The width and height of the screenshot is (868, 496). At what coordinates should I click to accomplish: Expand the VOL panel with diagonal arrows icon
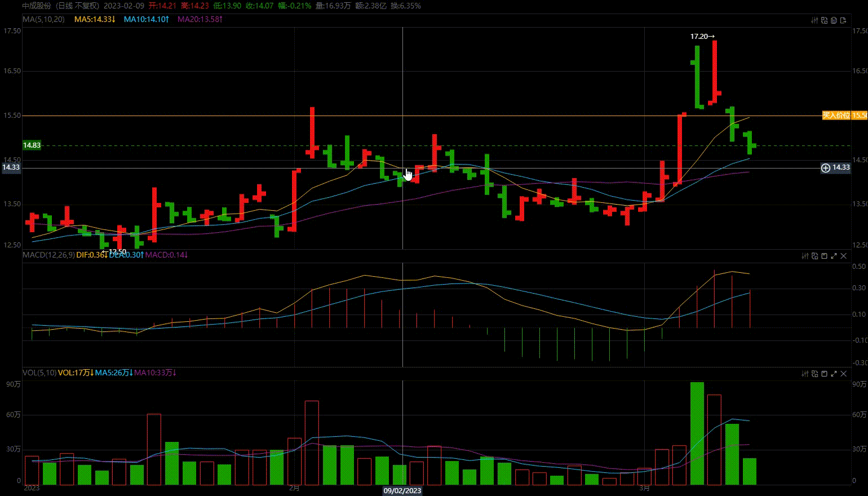(x=834, y=374)
